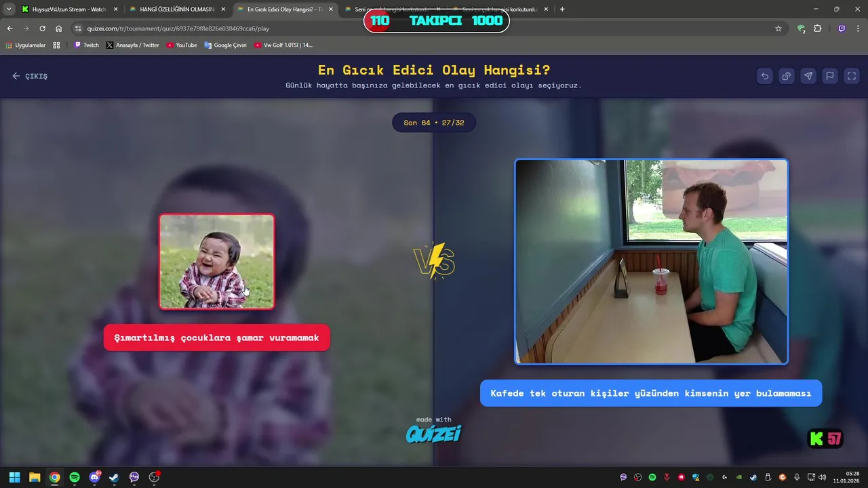Image resolution: width=868 pixels, height=488 pixels.
Task: Open the Windows Start menu
Action: point(14,477)
